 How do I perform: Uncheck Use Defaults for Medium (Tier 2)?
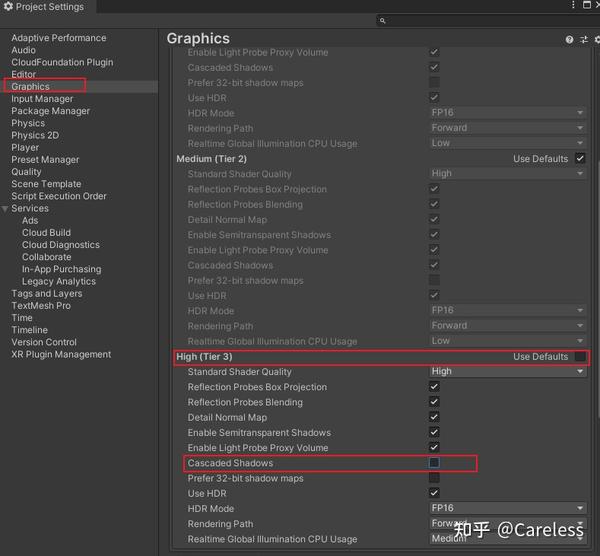tap(580, 159)
